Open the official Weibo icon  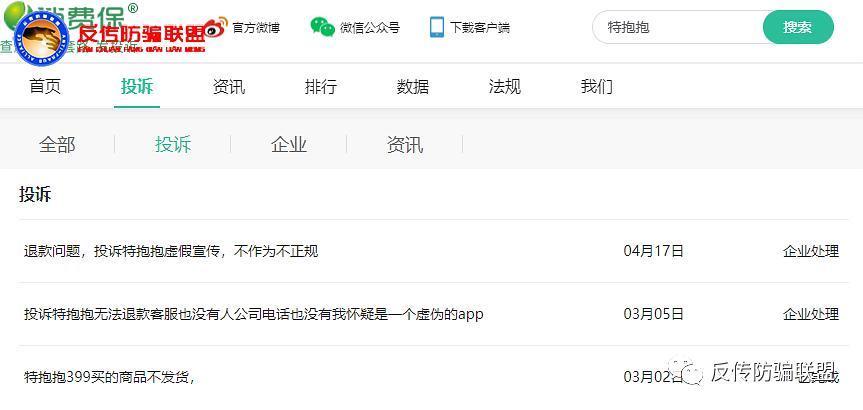216,28
